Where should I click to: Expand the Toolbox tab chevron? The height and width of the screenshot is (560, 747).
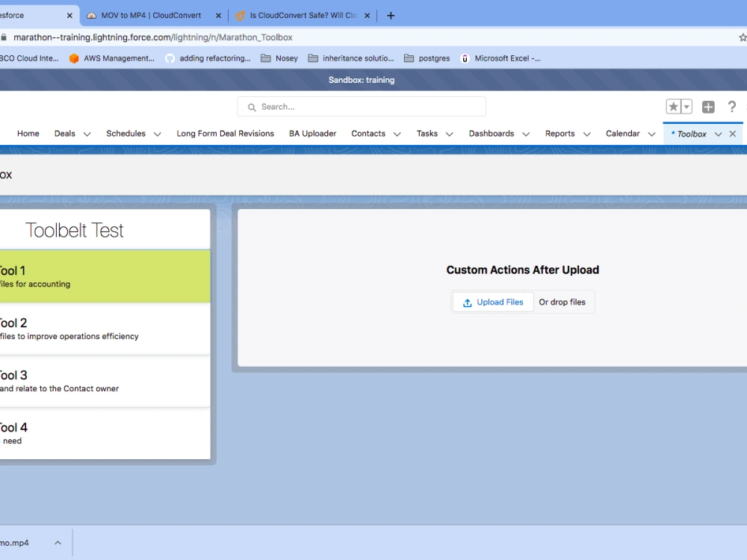(718, 134)
